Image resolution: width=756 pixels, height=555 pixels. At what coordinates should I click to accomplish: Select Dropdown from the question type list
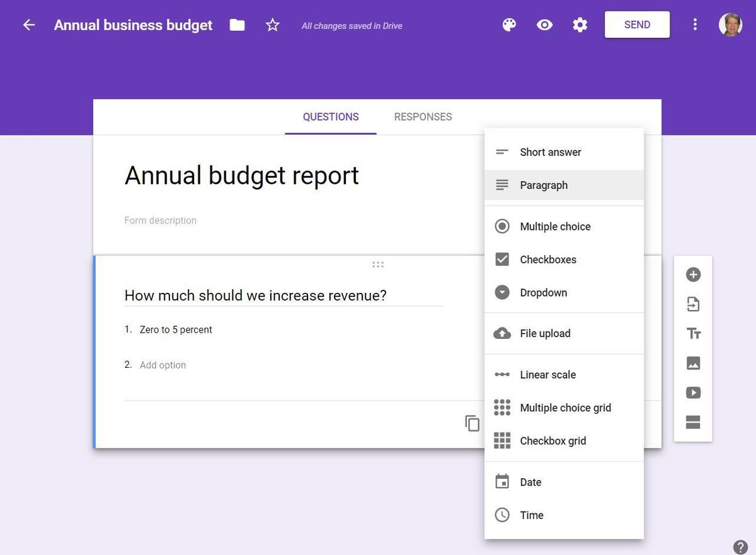(543, 293)
